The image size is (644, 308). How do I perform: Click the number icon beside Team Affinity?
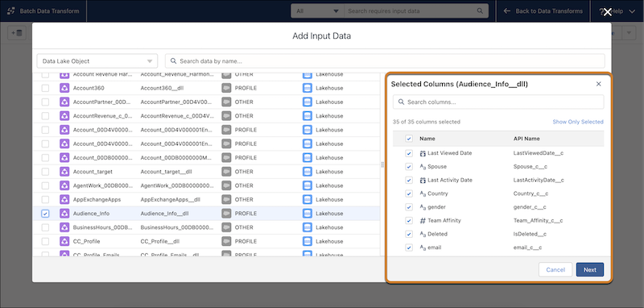click(x=422, y=220)
